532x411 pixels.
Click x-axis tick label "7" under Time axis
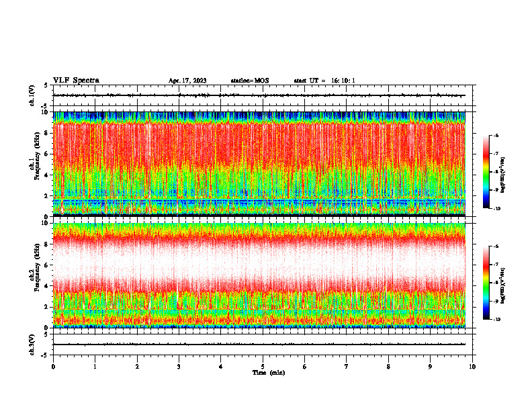[347, 367]
